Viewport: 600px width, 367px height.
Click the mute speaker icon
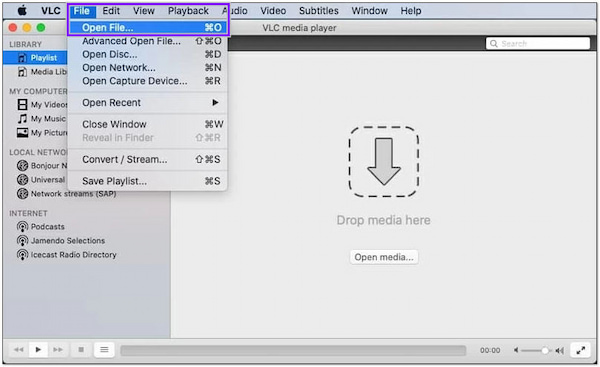(x=516, y=350)
